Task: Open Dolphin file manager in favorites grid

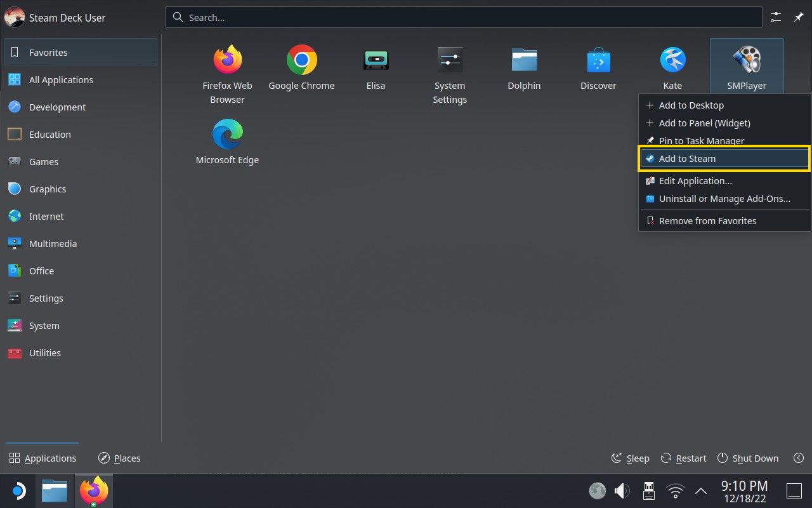Action: pos(524,60)
